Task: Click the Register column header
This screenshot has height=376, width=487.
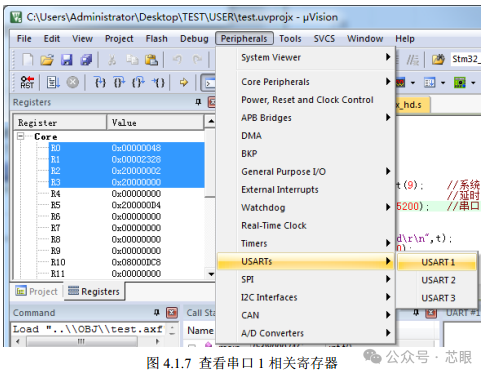Action: 60,123
